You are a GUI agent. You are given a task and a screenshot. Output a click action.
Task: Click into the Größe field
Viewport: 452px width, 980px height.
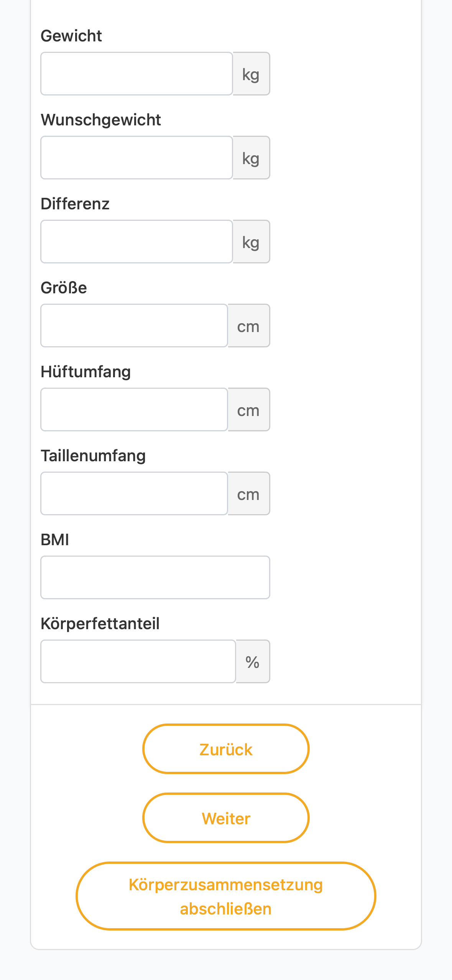pyautogui.click(x=134, y=326)
